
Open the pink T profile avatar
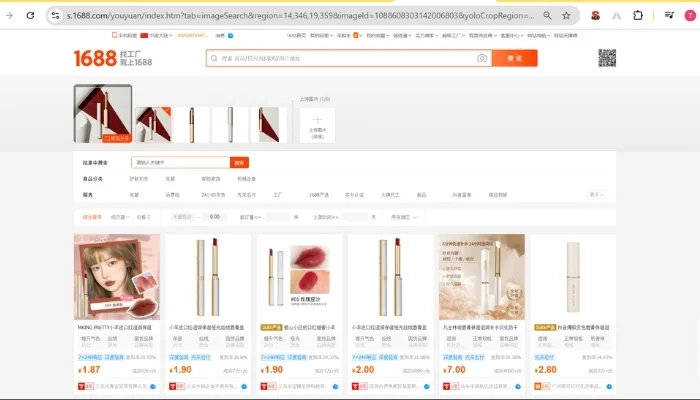coord(690,16)
